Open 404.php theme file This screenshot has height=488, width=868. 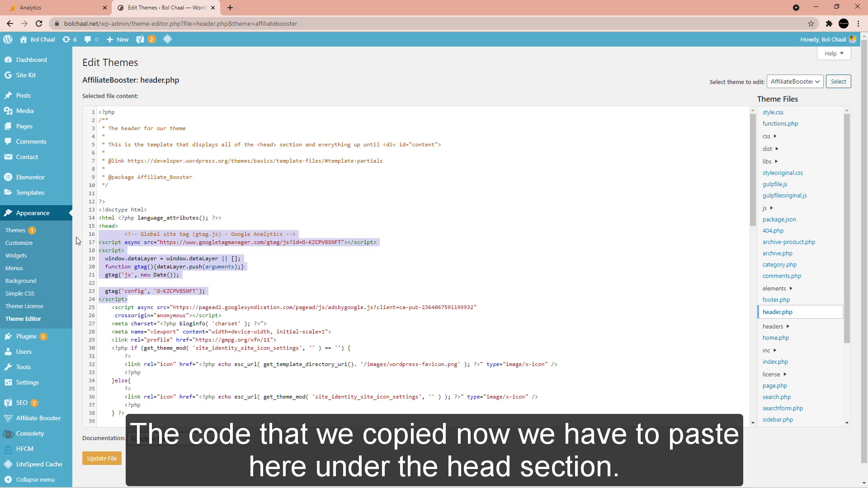773,230
